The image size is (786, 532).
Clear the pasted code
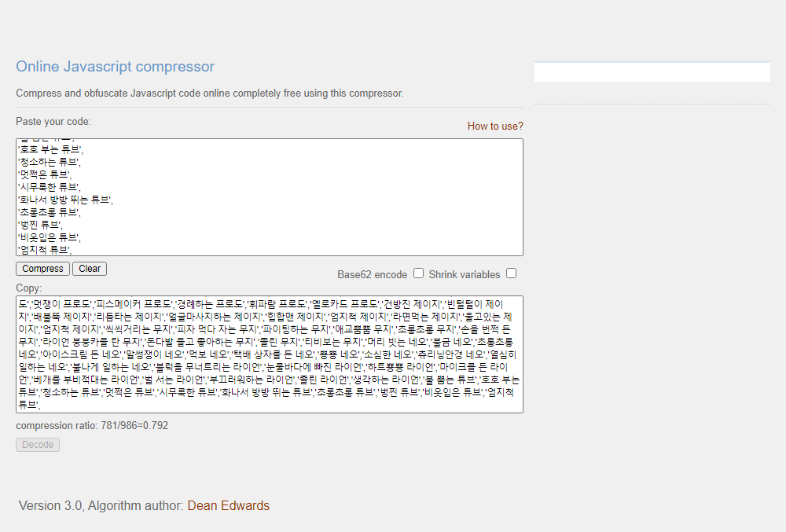pos(90,269)
